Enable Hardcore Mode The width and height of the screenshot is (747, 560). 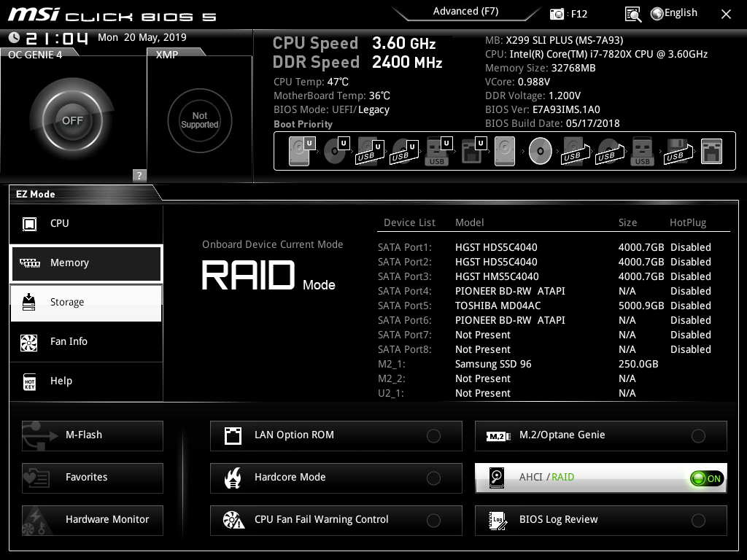point(336,478)
